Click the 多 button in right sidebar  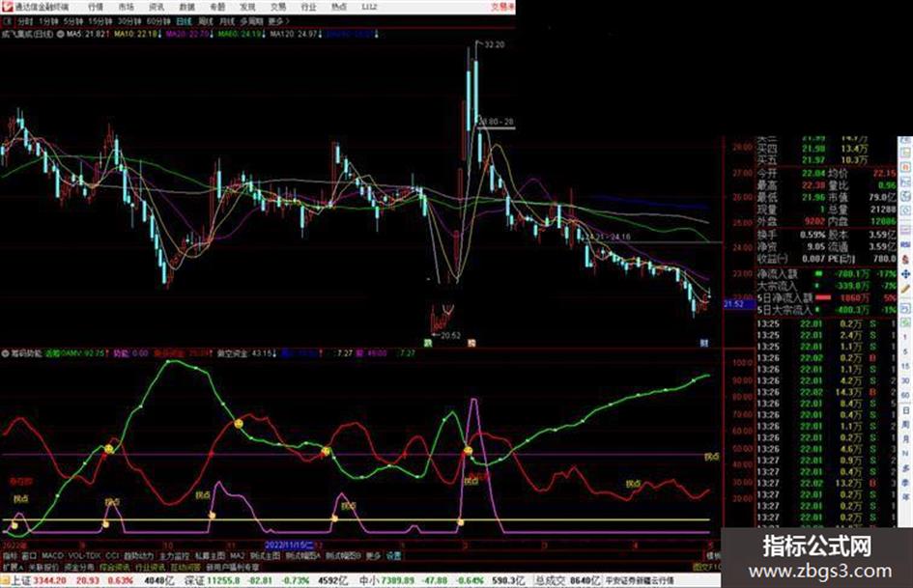click(x=905, y=468)
